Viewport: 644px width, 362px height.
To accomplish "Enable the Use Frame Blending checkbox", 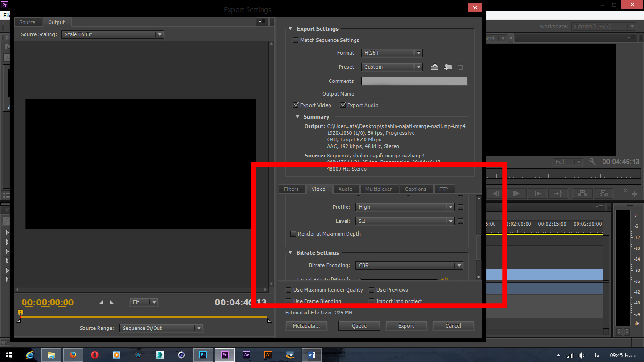I will click(289, 301).
